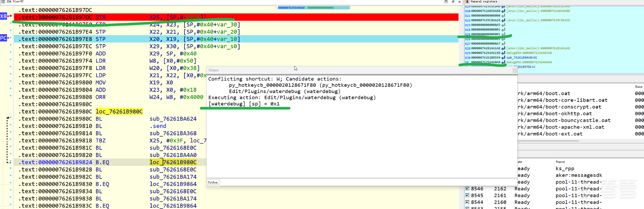Click the jump arrow beside X21 register
This screenshot has height=209, width=644.
(503, 16)
